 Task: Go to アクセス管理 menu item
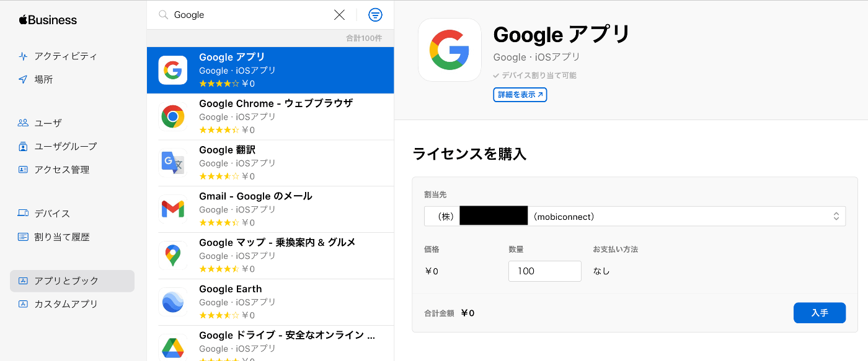point(62,170)
